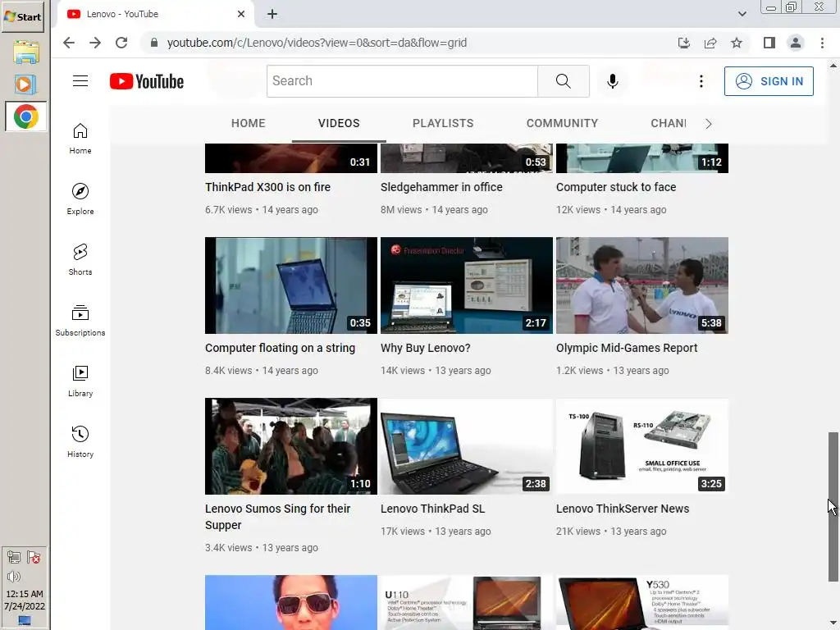Play the TS-100 server 3:25 thumbnail

[642, 446]
